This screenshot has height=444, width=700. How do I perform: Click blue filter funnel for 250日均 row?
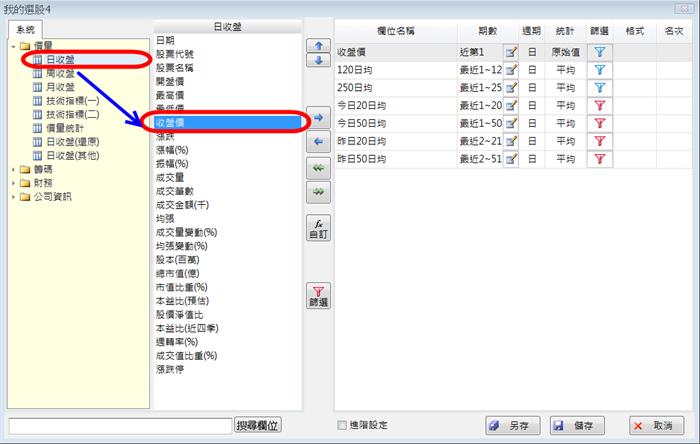point(600,88)
